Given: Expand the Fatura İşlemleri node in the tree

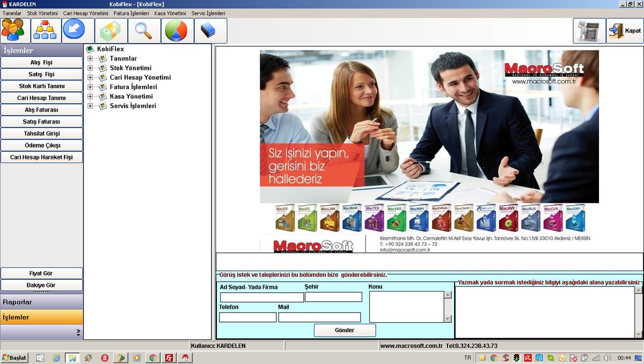Looking at the screenshot, I should pyautogui.click(x=91, y=86).
